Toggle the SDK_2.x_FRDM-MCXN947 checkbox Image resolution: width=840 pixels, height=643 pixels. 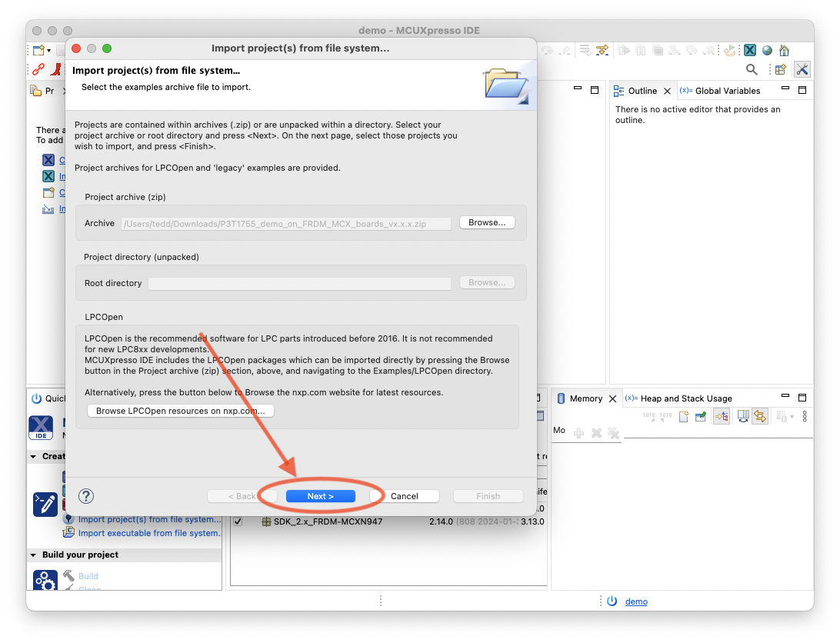pyautogui.click(x=238, y=521)
